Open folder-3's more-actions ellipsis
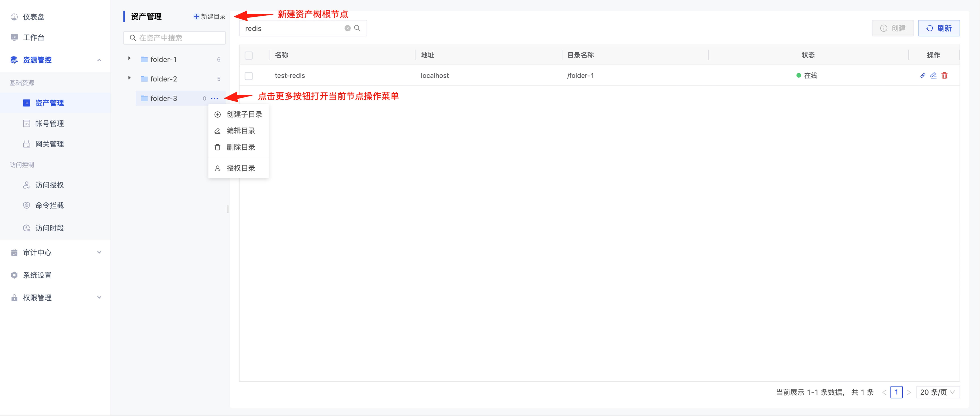This screenshot has height=416, width=980. click(x=215, y=98)
